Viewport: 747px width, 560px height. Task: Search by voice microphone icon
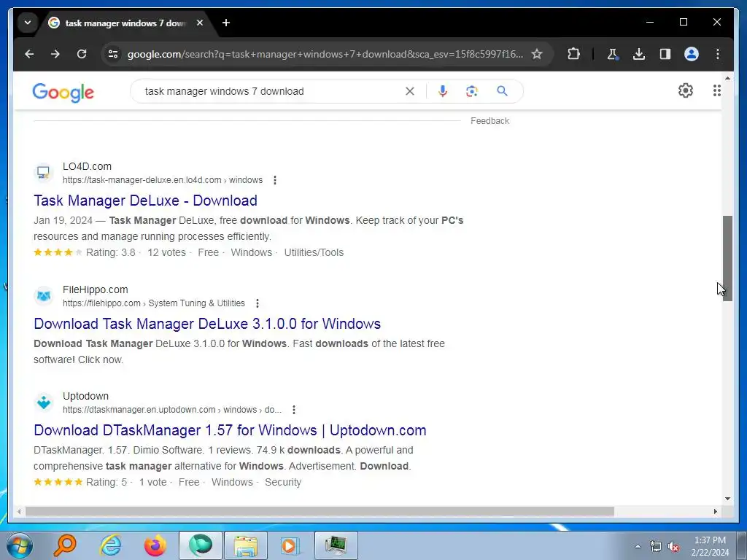tap(443, 91)
